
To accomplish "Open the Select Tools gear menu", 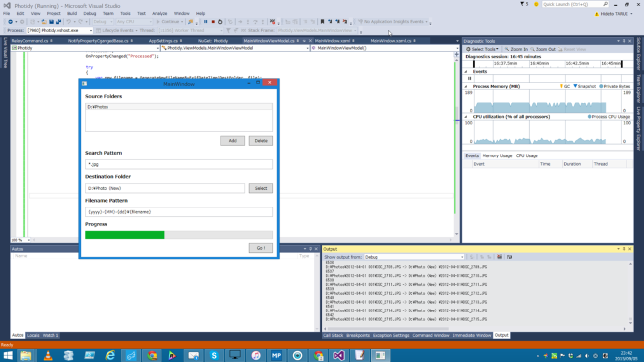I will [x=482, y=49].
